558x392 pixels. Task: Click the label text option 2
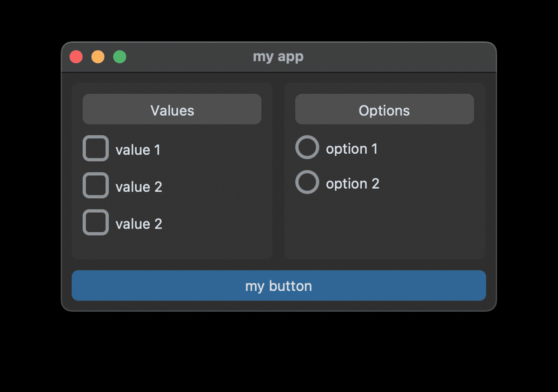(x=352, y=183)
